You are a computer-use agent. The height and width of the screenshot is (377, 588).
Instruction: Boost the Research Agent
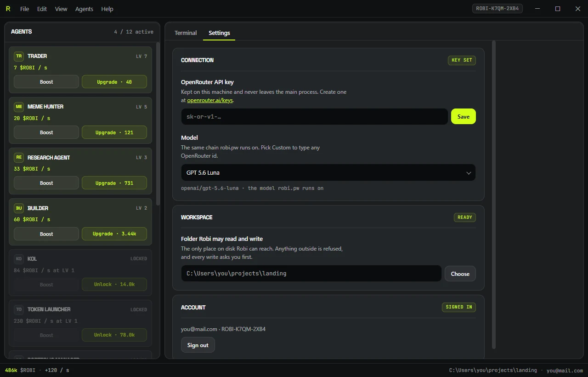[x=46, y=183]
